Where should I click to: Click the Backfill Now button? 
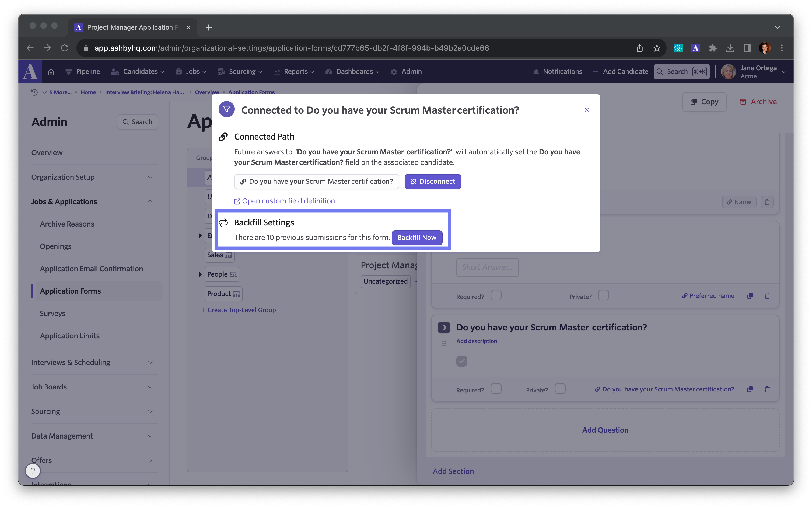(416, 238)
